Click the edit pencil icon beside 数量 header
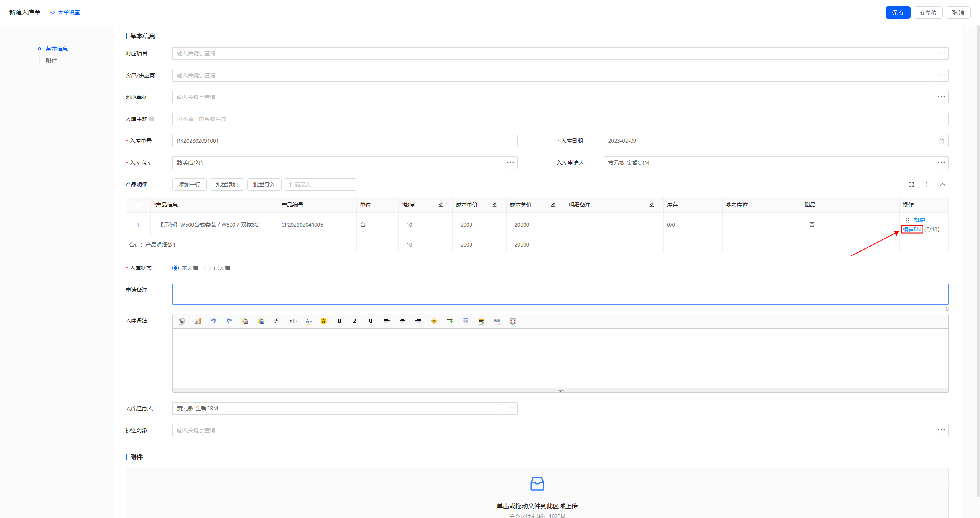980x518 pixels. 441,205
